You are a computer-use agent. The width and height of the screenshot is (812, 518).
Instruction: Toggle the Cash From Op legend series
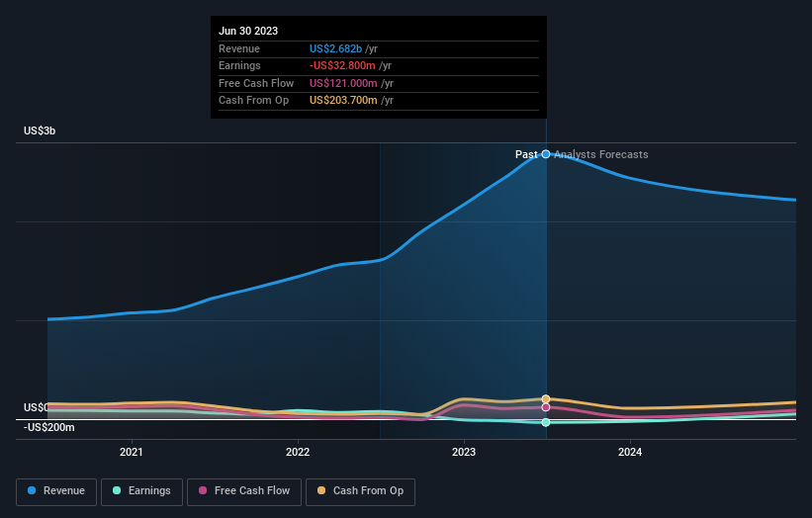click(360, 491)
